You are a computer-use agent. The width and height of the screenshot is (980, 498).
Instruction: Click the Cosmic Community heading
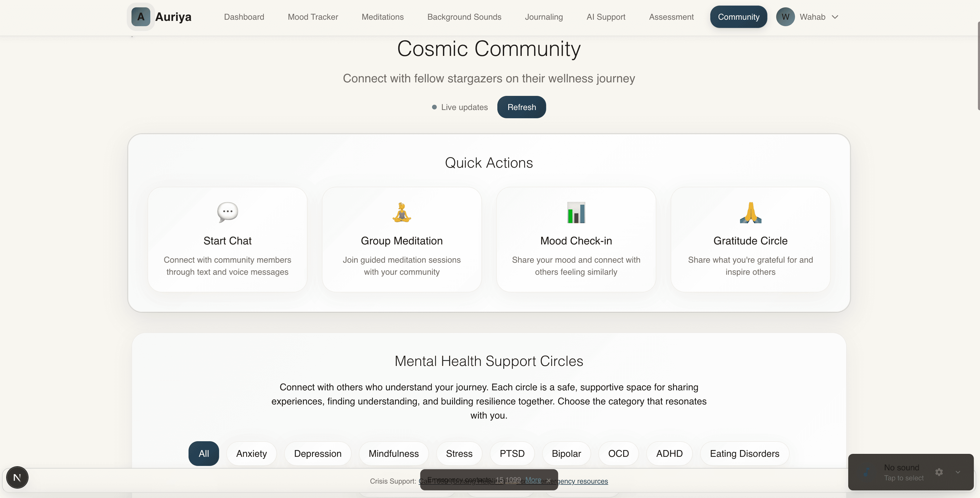(489, 49)
